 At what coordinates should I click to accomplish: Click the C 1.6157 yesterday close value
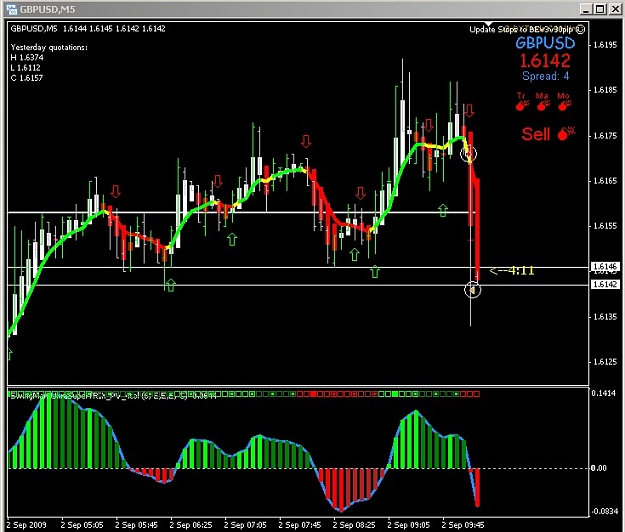[27, 78]
